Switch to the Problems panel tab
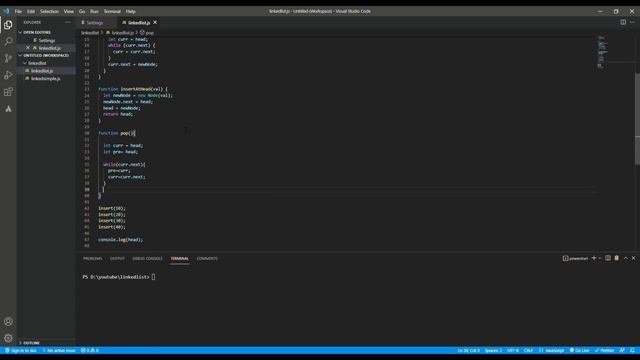The image size is (640, 360). [x=93, y=258]
